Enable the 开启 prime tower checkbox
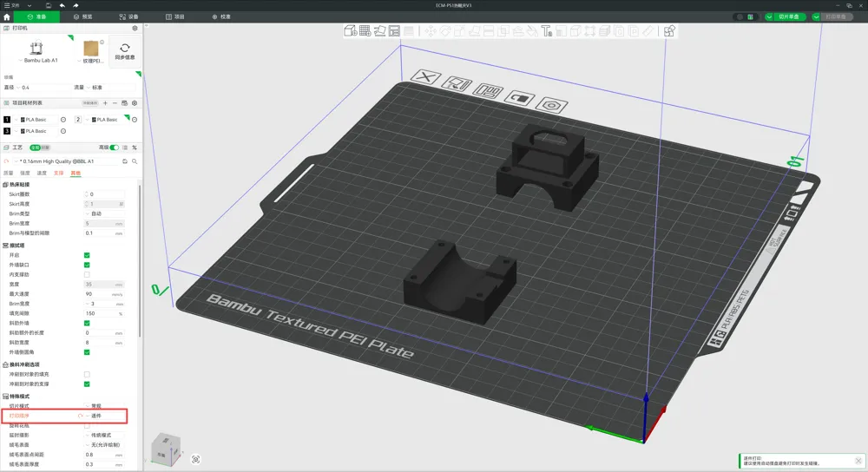 click(87, 255)
